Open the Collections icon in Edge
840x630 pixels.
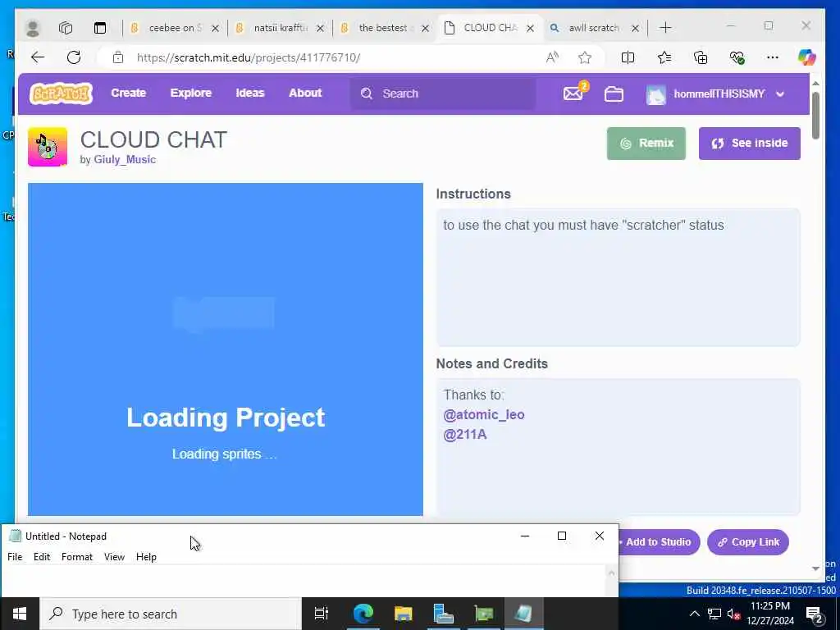[x=701, y=57]
